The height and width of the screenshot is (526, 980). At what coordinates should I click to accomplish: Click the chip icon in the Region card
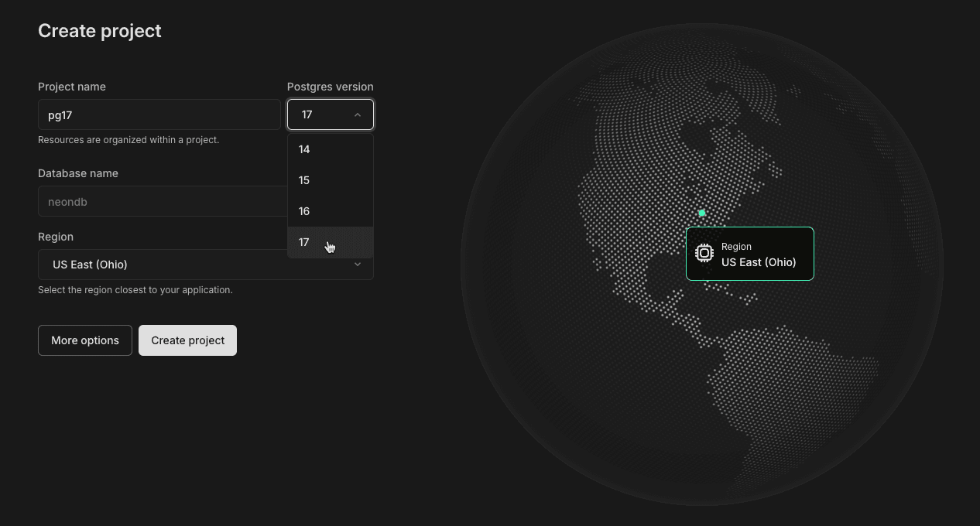pos(704,253)
